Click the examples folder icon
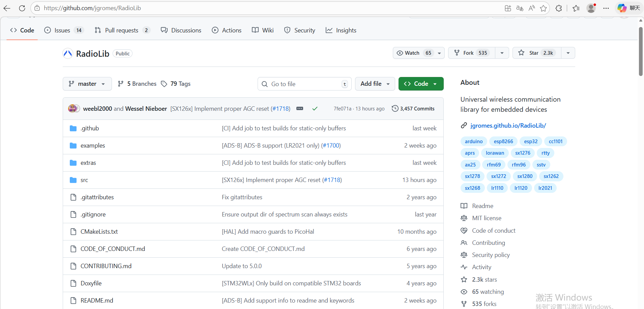This screenshot has width=644, height=309. tap(73, 146)
